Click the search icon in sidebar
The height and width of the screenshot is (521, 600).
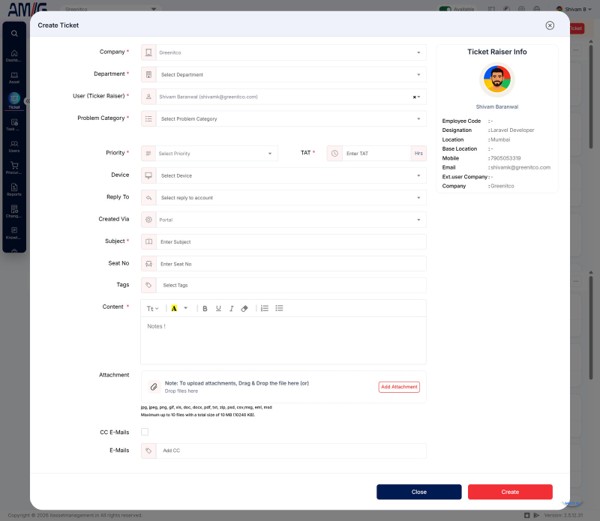coord(14,33)
